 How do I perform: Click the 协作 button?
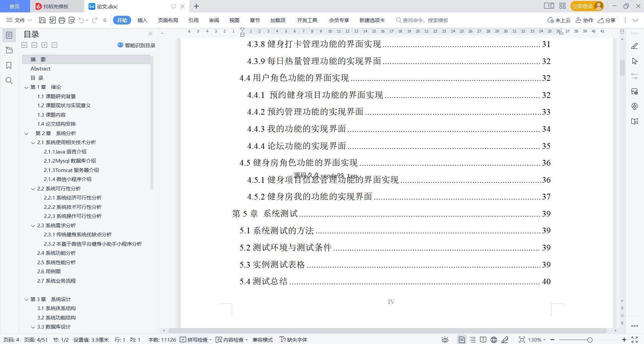pos(584,20)
